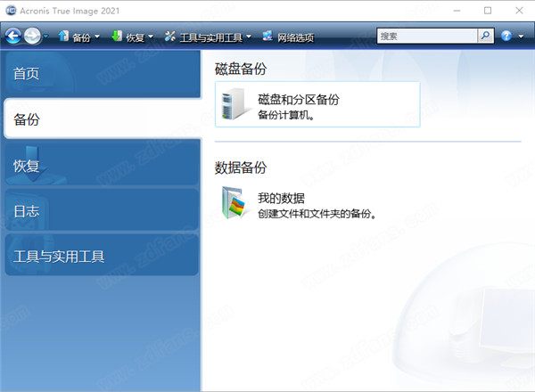535x392 pixels.
Task: Click the 数据备份 section heading
Action: (x=241, y=167)
